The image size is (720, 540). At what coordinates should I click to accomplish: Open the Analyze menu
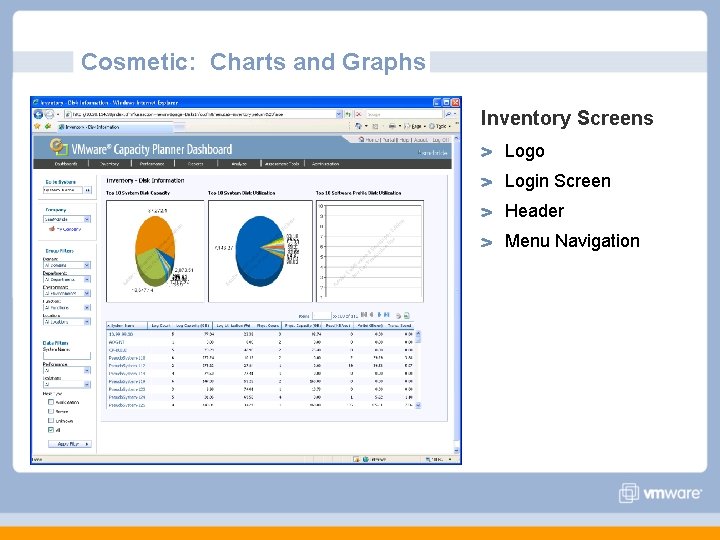239,163
